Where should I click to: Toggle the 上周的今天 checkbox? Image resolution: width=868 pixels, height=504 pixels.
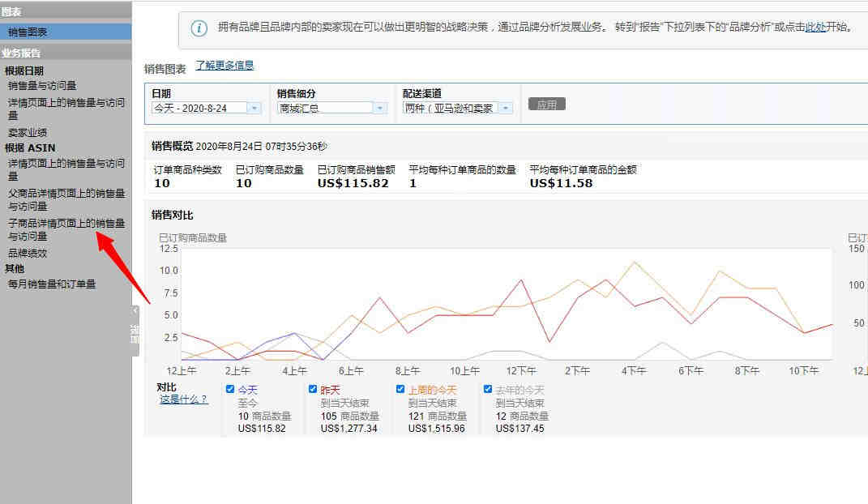coord(400,389)
